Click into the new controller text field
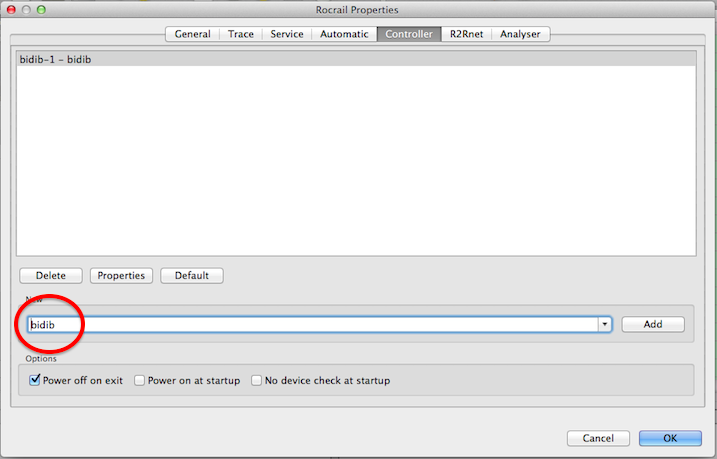This screenshot has height=459, width=717. [310, 324]
